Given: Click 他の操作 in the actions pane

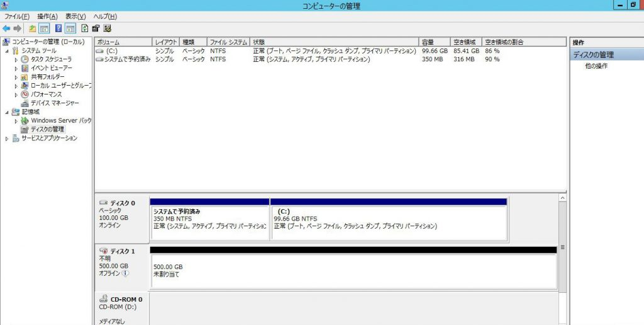Looking at the screenshot, I should pyautogui.click(x=596, y=66).
